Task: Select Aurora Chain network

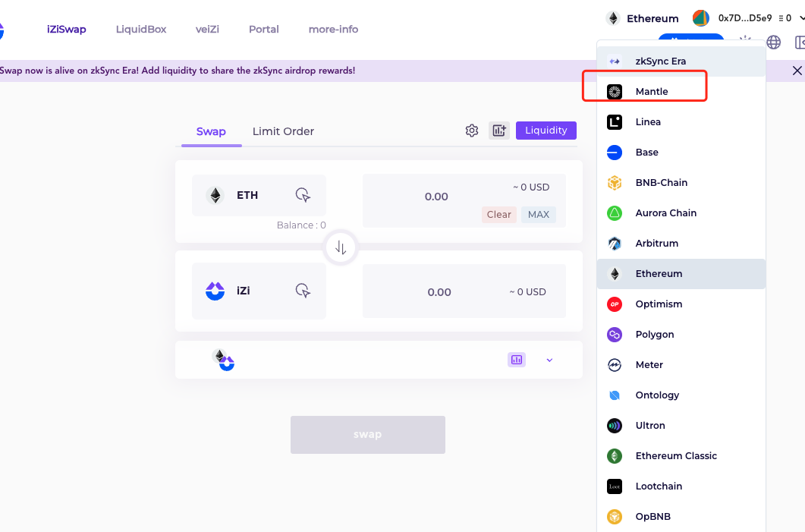Action: 681,212
